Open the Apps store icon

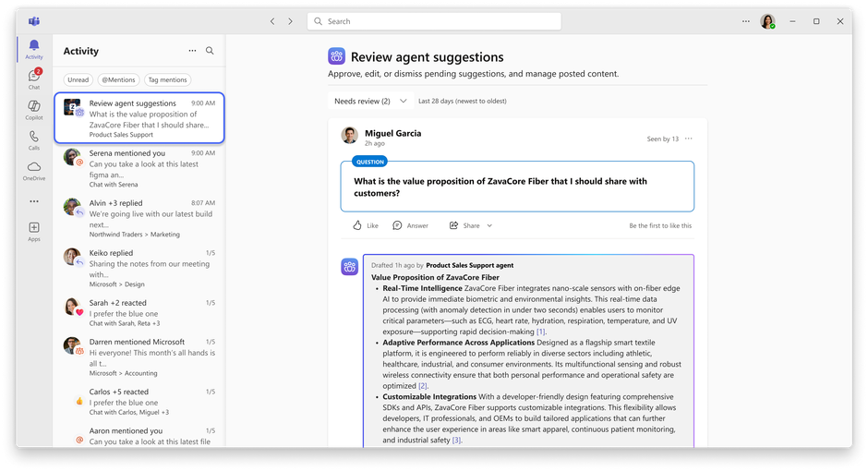34,232
